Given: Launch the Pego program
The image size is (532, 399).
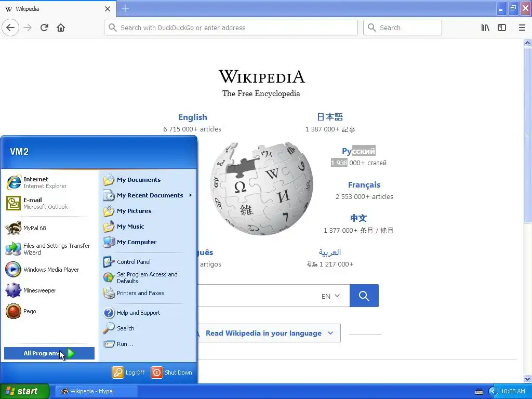Looking at the screenshot, I should pyautogui.click(x=49, y=311).
